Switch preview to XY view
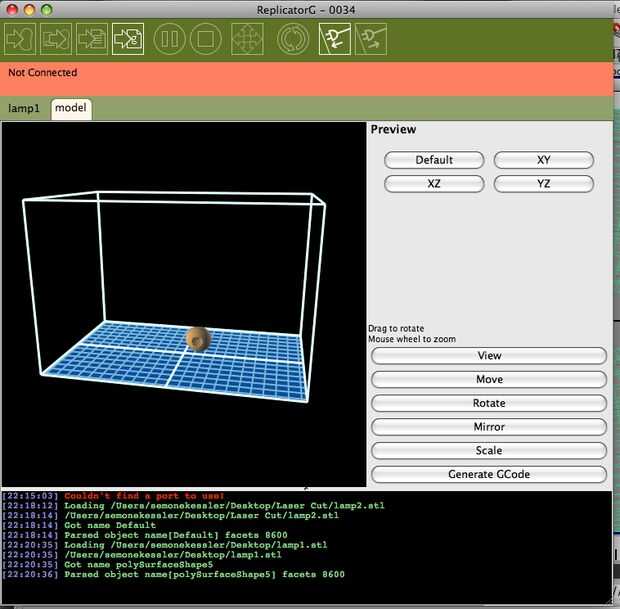The width and height of the screenshot is (620, 609). coord(544,160)
